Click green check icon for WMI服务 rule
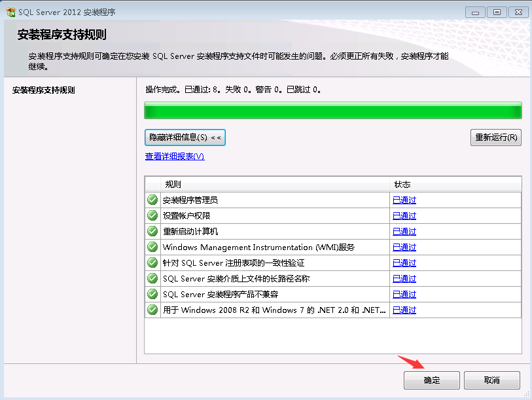The height and width of the screenshot is (400, 532). pyautogui.click(x=152, y=247)
